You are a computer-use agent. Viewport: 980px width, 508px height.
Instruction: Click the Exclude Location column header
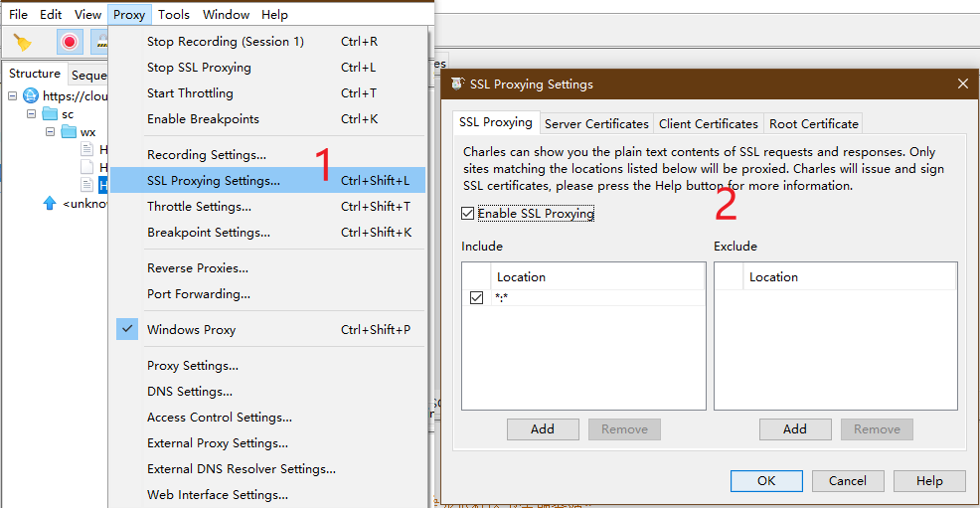click(x=850, y=276)
